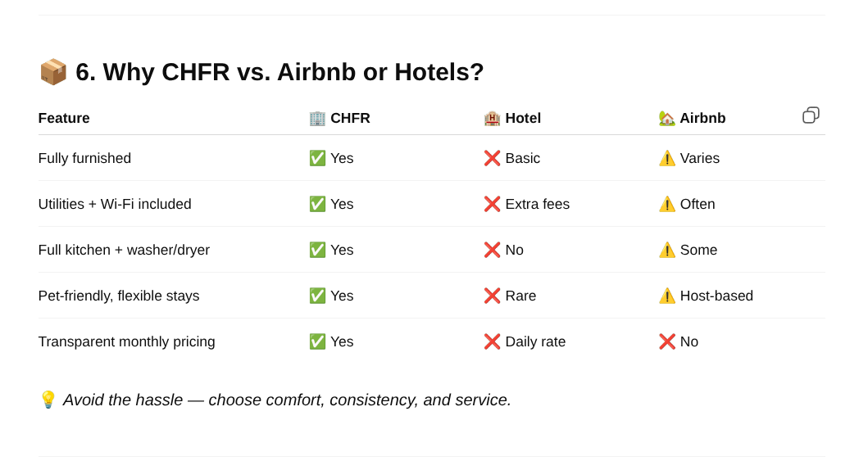Click the house icon beside Airbnb

pos(667,119)
